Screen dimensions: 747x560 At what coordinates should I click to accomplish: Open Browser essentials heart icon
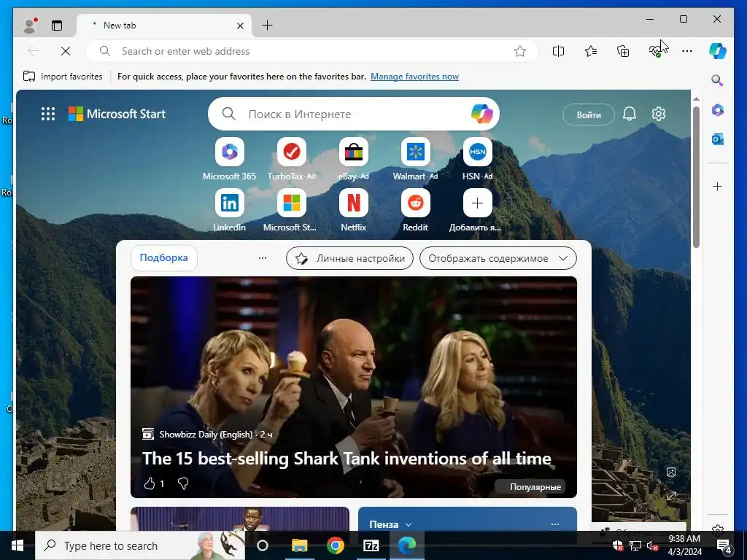(656, 51)
